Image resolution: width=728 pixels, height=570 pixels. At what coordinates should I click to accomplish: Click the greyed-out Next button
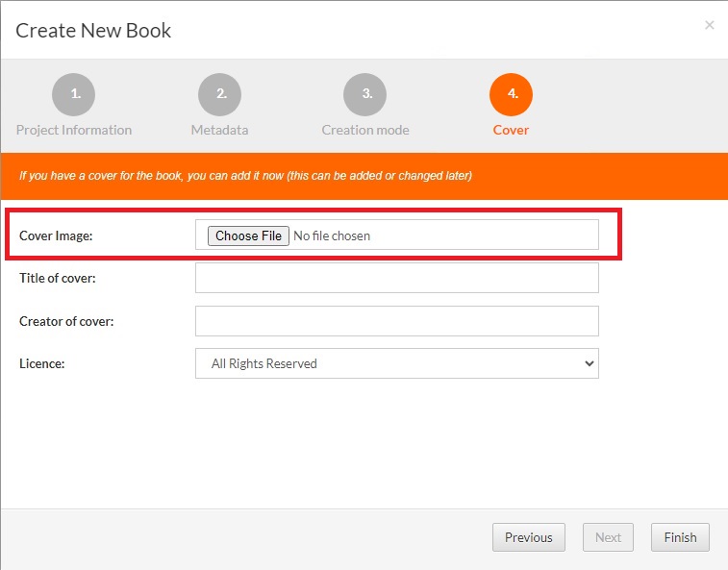pos(608,537)
